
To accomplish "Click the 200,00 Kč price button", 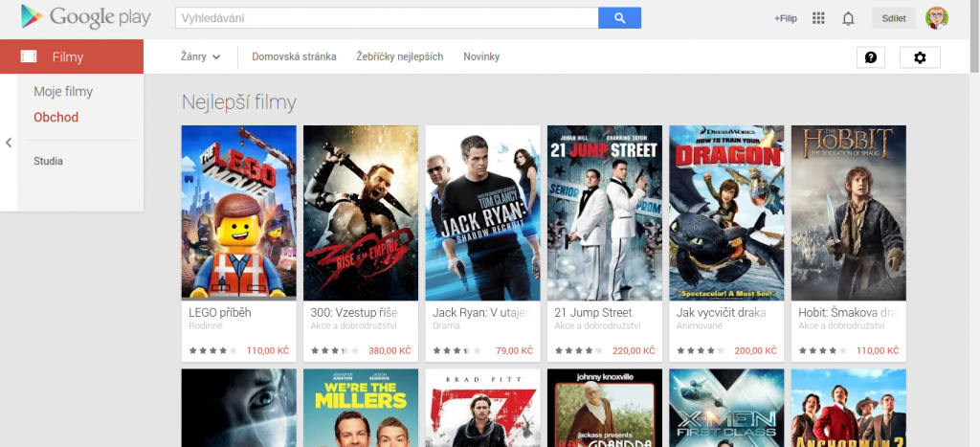I will click(x=756, y=350).
